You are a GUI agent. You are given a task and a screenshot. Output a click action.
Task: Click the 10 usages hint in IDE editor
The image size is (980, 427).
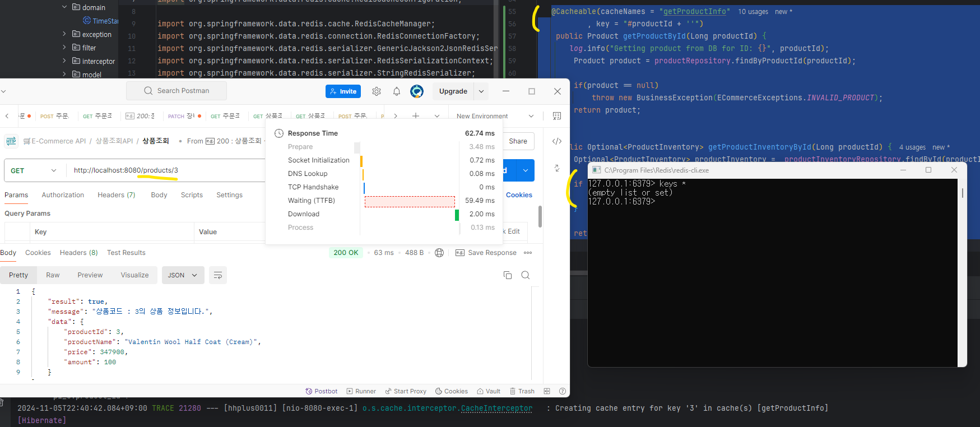tap(753, 12)
